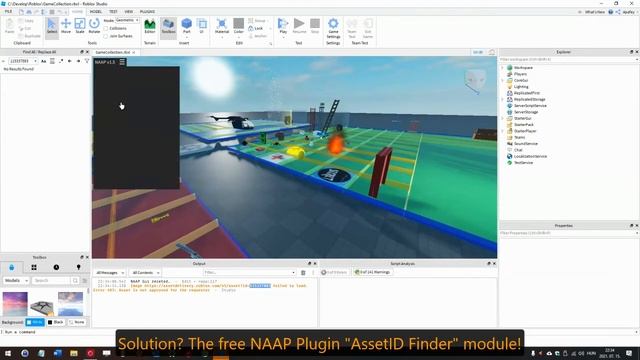Activate the Scale tool
640x360 pixels.
coord(80,27)
